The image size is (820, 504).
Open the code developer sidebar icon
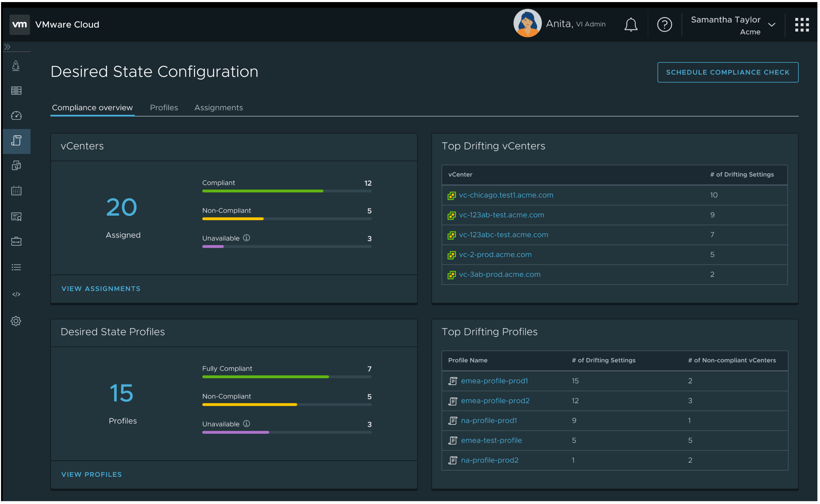[x=16, y=294]
